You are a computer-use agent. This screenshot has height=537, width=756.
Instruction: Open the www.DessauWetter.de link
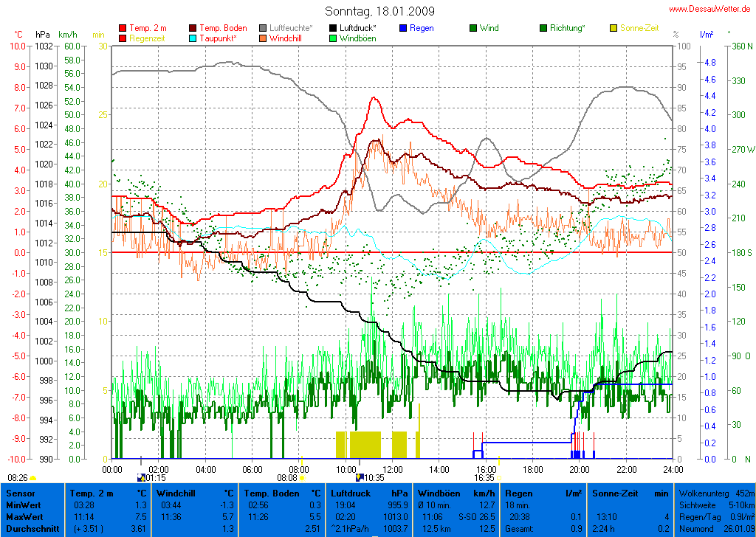(x=711, y=9)
